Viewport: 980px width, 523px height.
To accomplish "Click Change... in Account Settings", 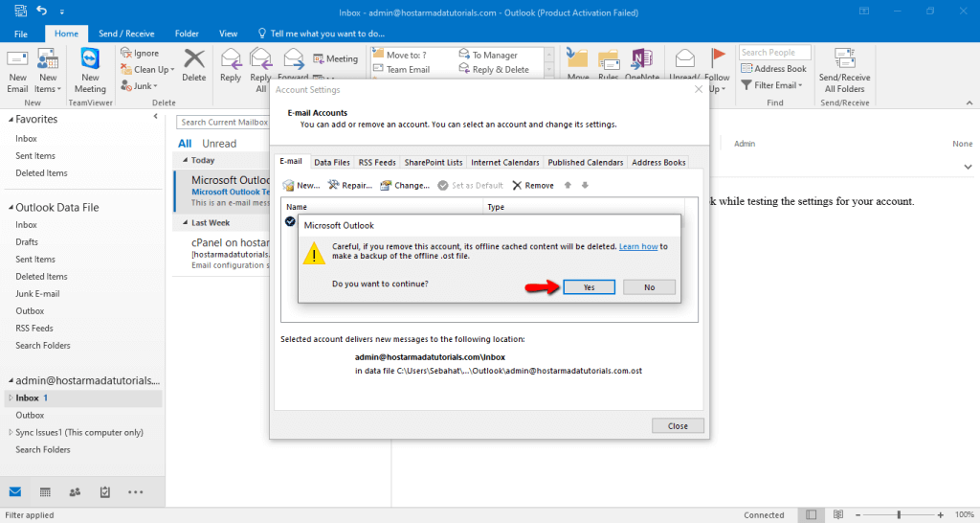I will click(x=405, y=185).
